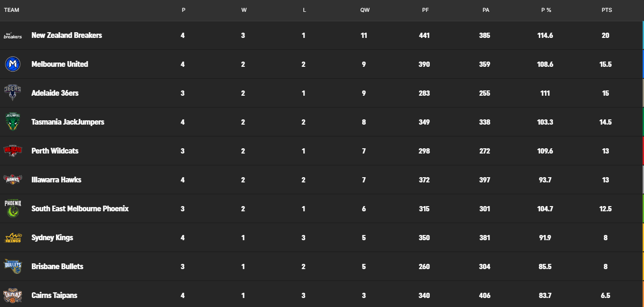
Task: Click the QW column header
Action: pos(364,10)
